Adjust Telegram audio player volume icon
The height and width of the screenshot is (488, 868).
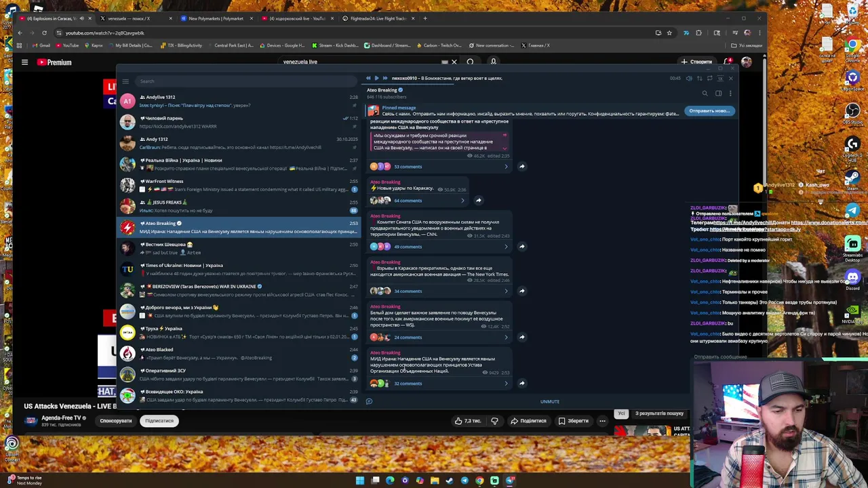[x=689, y=78]
